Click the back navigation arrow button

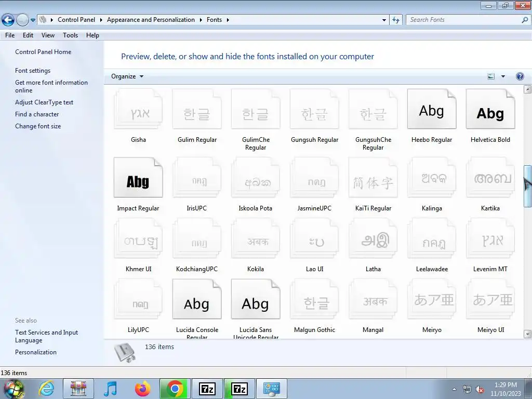[8, 20]
